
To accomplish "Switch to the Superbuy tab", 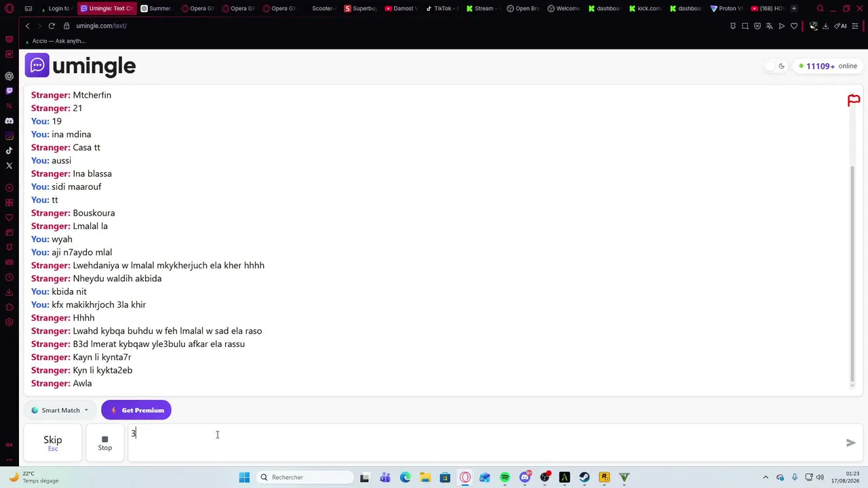I will 360,9.
